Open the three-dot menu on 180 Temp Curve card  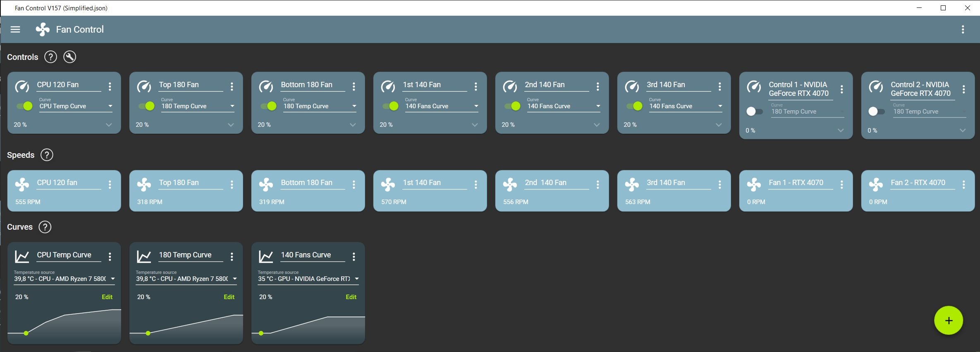232,257
